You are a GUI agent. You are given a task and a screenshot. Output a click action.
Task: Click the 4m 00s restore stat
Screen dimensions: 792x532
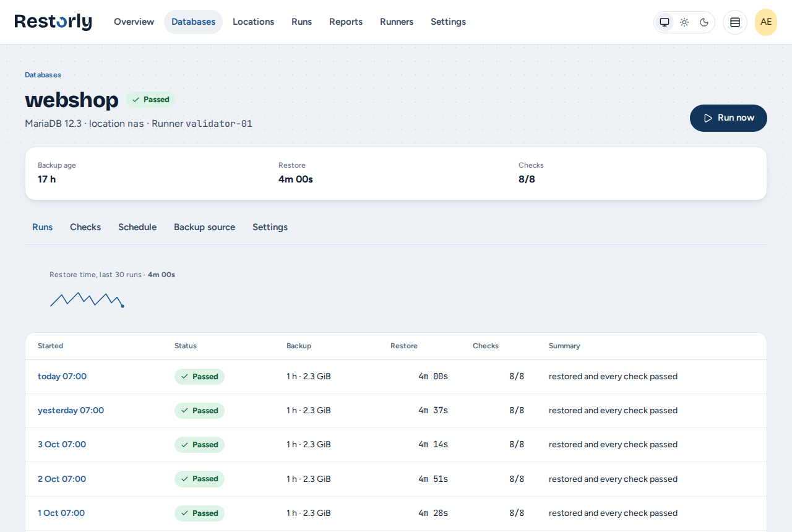click(296, 179)
